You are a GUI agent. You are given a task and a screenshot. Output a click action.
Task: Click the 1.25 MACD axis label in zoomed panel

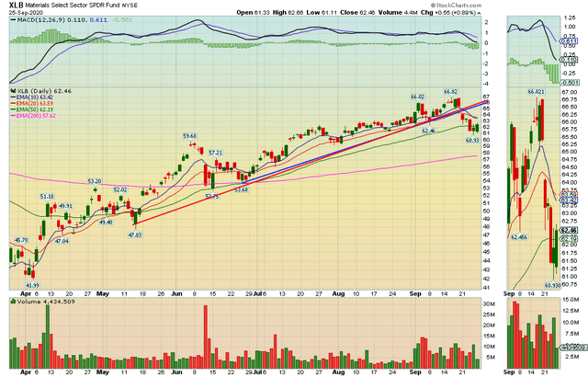coord(570,17)
